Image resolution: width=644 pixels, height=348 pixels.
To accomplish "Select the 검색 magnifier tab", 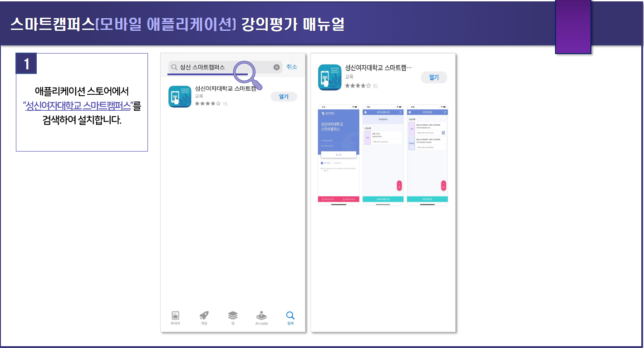I will pyautogui.click(x=290, y=316).
